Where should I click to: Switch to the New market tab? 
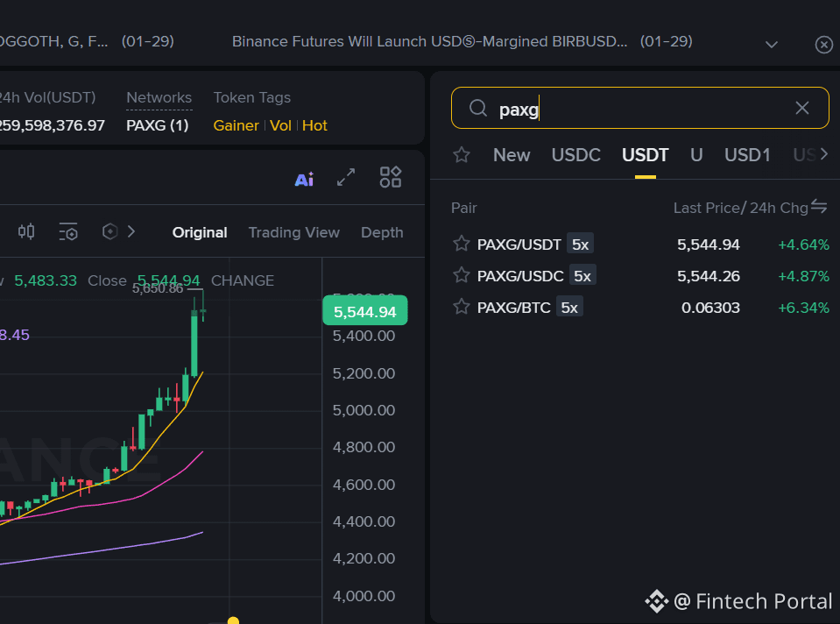click(x=512, y=155)
